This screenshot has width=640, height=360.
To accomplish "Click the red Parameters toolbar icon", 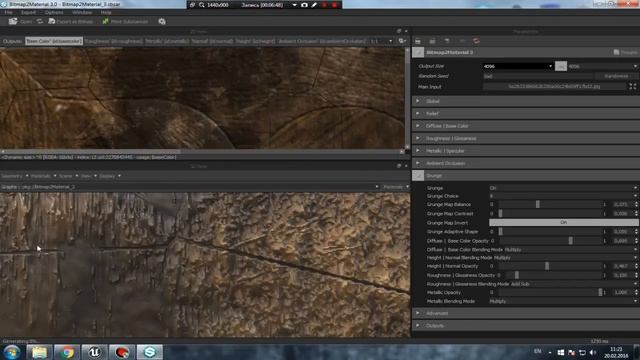I will (476, 41).
